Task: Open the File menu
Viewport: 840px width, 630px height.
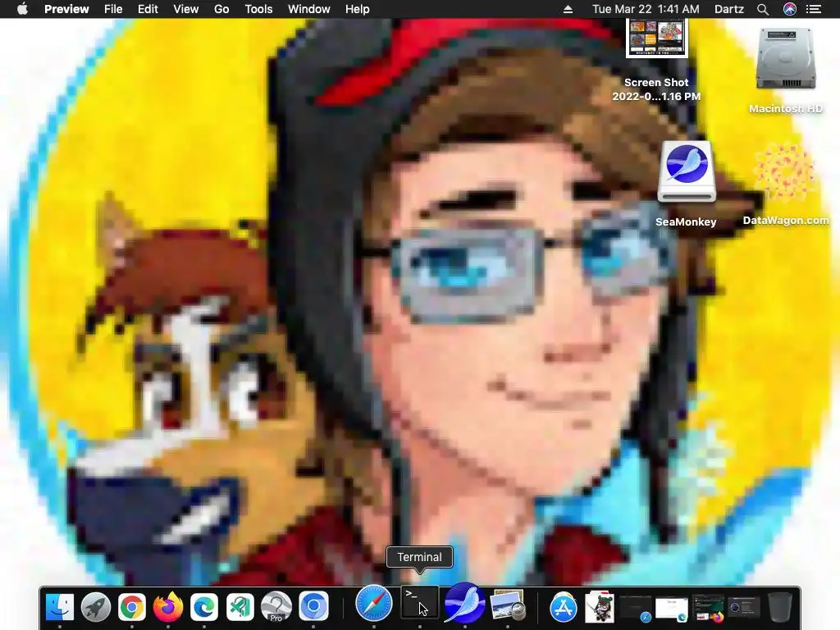Action: click(113, 9)
